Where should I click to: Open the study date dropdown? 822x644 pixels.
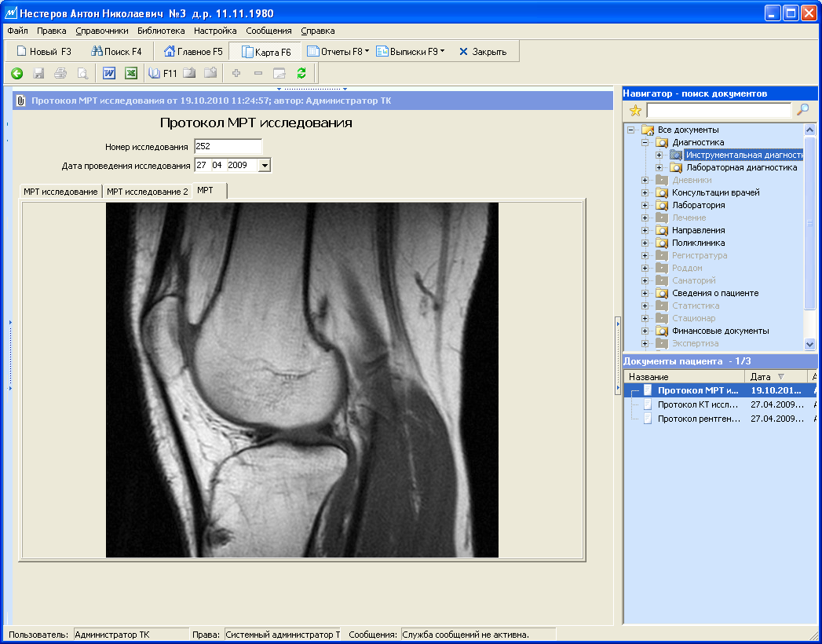(265, 165)
